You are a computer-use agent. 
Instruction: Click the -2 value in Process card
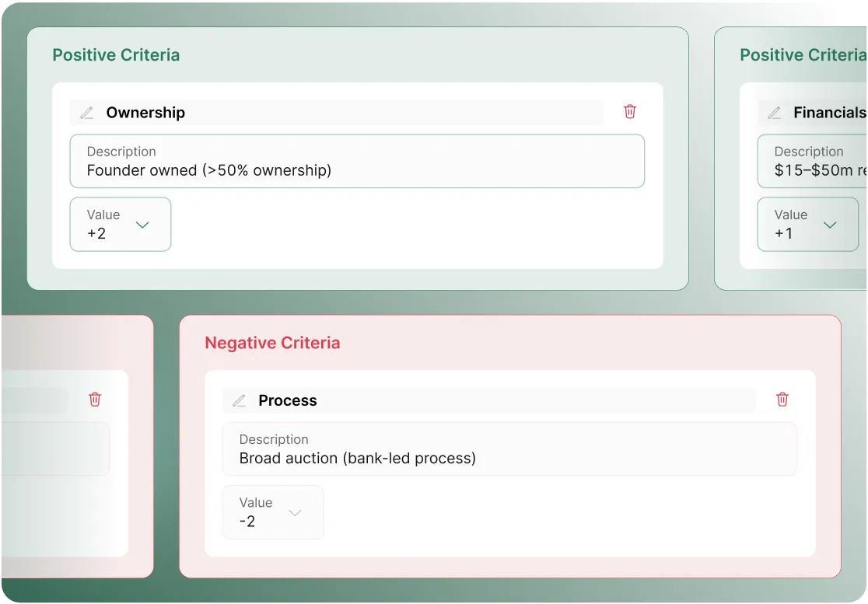247,522
